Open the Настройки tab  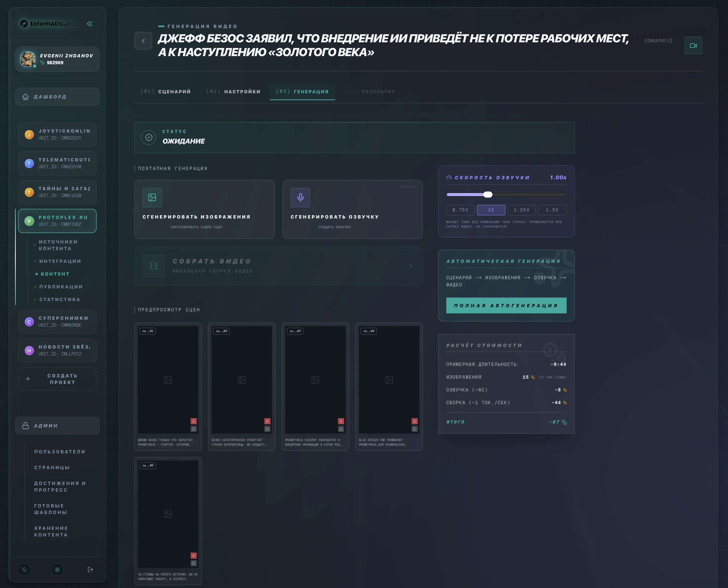pyautogui.click(x=233, y=92)
